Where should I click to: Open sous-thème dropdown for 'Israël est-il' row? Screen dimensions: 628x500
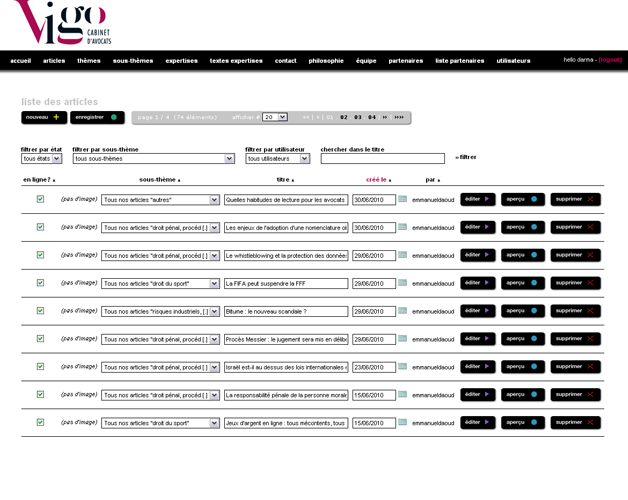(161, 367)
